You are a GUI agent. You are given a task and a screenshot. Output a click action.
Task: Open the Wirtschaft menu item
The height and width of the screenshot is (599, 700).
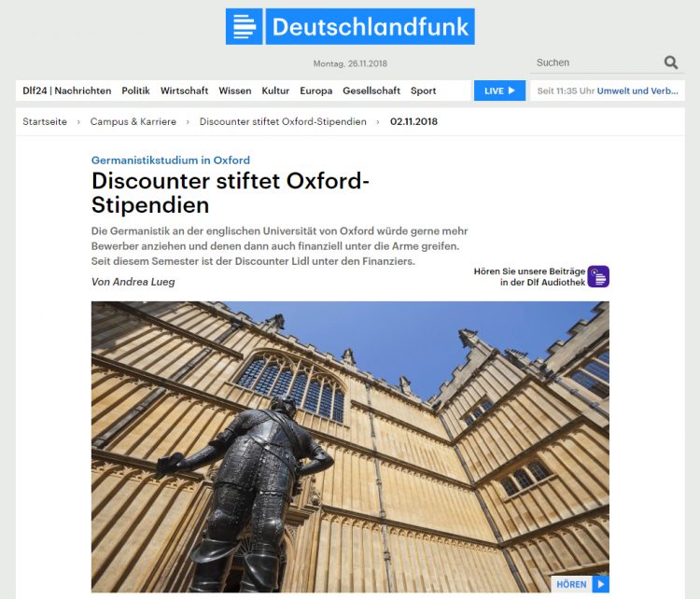pyautogui.click(x=185, y=91)
